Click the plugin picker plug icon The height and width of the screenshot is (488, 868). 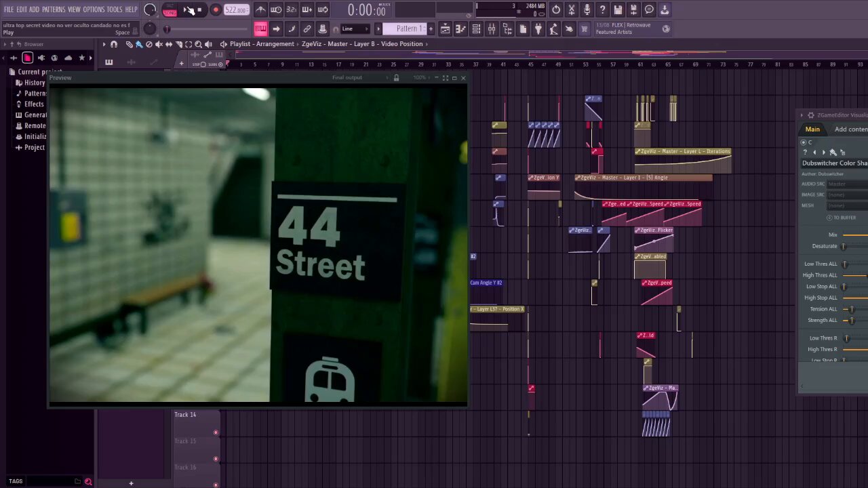click(538, 28)
